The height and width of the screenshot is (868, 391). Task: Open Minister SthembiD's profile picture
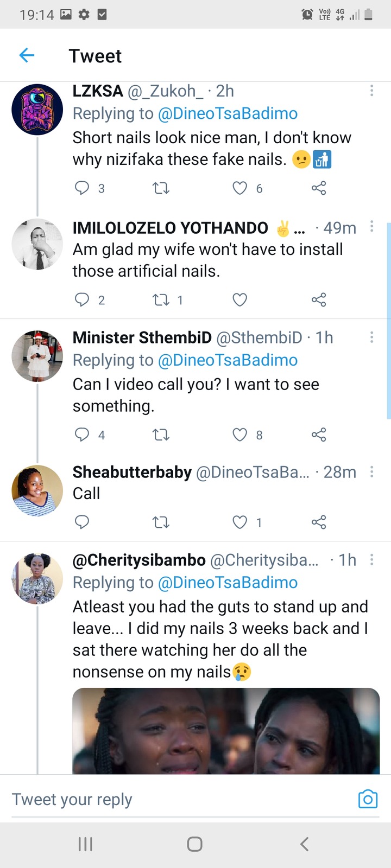pos(37,356)
